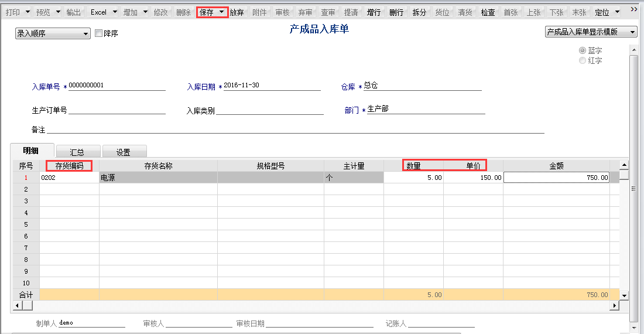Click the 存货名称 column header
This screenshot has width=644, height=334.
pos(158,166)
